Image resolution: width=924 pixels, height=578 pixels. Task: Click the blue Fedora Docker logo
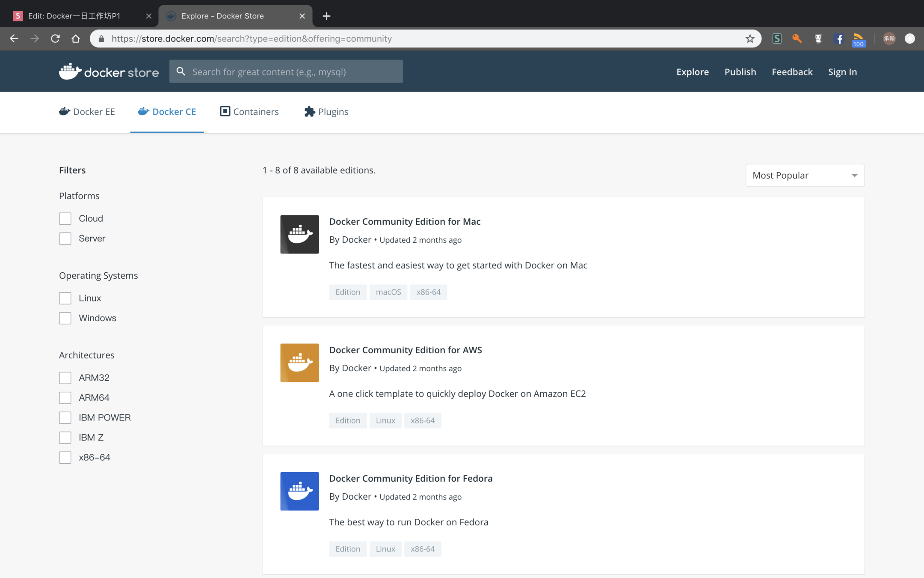point(299,491)
